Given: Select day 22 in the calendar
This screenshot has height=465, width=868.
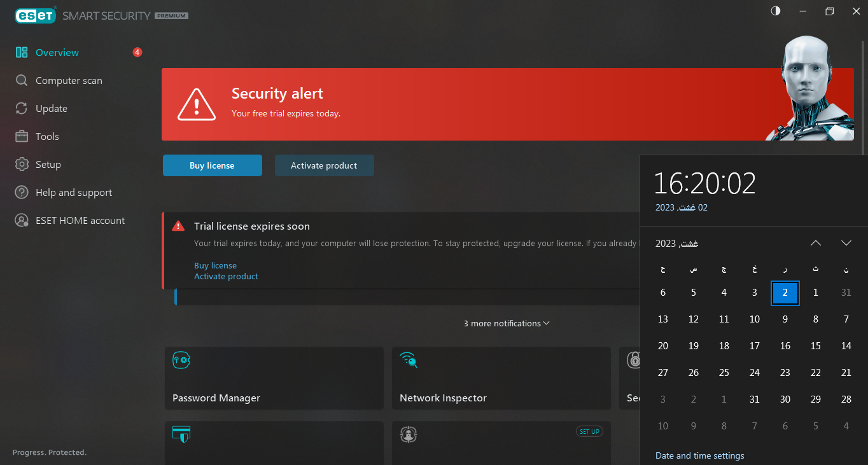Looking at the screenshot, I should pos(816,373).
